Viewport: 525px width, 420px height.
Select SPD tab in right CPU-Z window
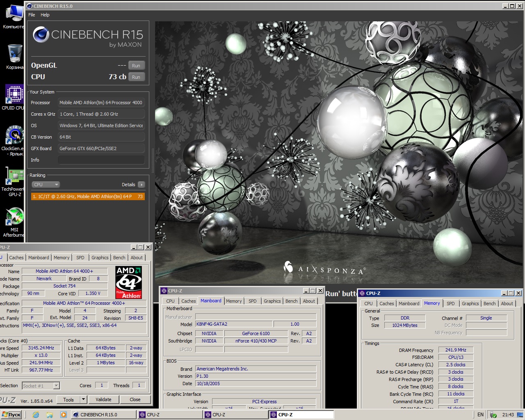(451, 304)
